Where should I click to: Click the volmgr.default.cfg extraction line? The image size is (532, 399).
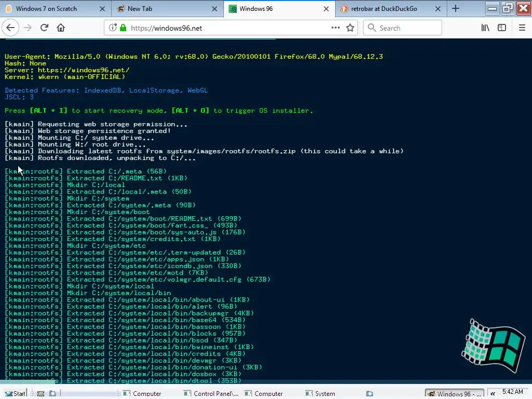pyautogui.click(x=138, y=280)
